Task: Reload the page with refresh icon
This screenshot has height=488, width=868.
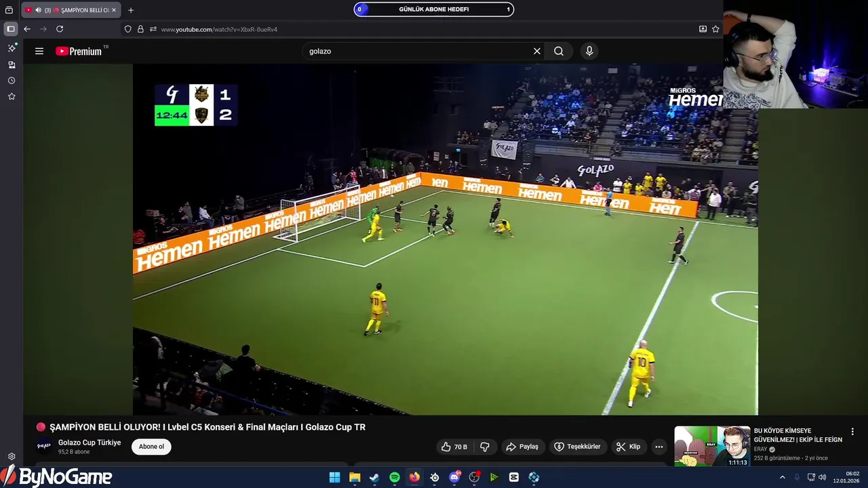Action: pyautogui.click(x=60, y=29)
